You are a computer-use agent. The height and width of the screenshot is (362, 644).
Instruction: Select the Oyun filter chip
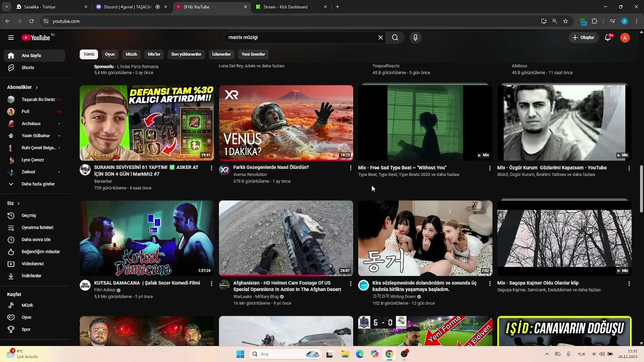pyautogui.click(x=110, y=54)
